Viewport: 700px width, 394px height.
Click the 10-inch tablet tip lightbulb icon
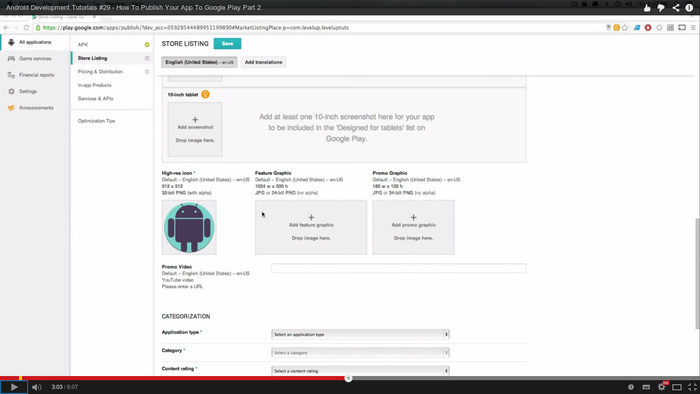tap(205, 95)
